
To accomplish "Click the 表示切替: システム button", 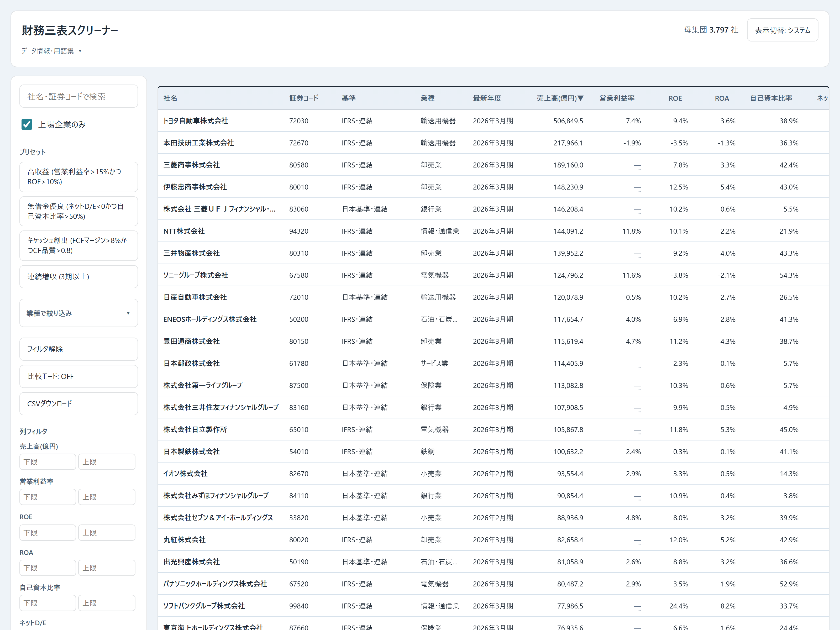I will tap(782, 30).
